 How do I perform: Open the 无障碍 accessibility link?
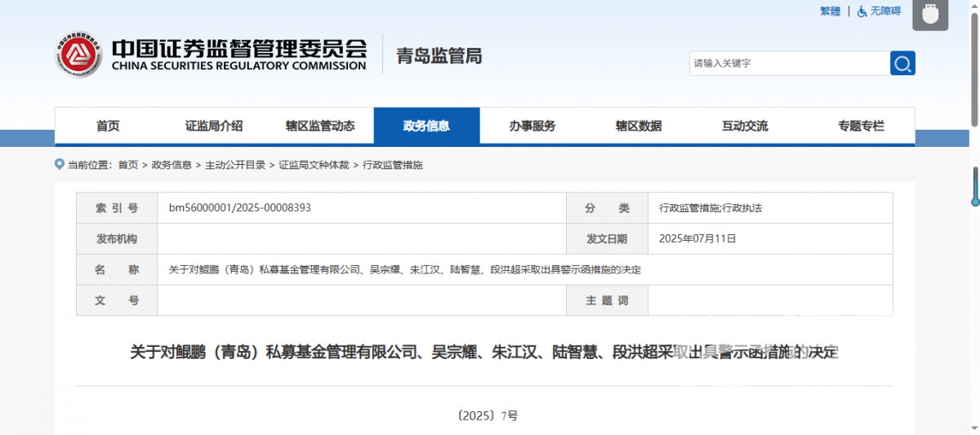pos(885,11)
